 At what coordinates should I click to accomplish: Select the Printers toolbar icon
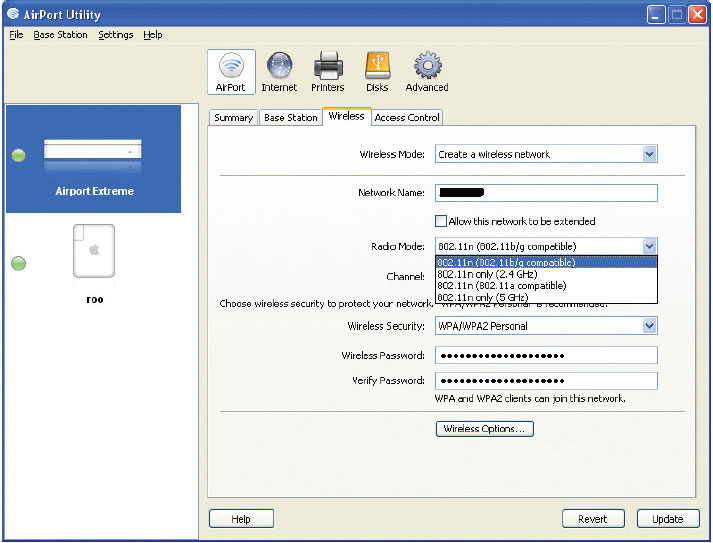click(x=328, y=72)
